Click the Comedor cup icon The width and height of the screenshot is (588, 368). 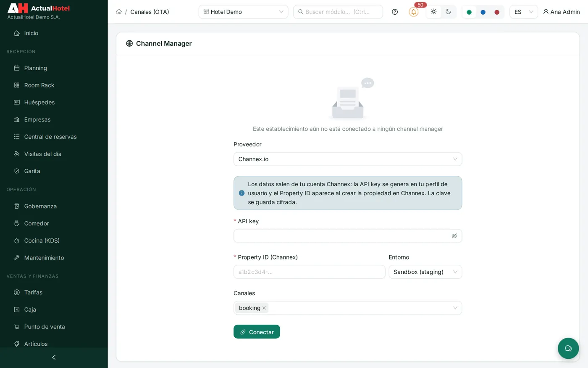pos(17,223)
